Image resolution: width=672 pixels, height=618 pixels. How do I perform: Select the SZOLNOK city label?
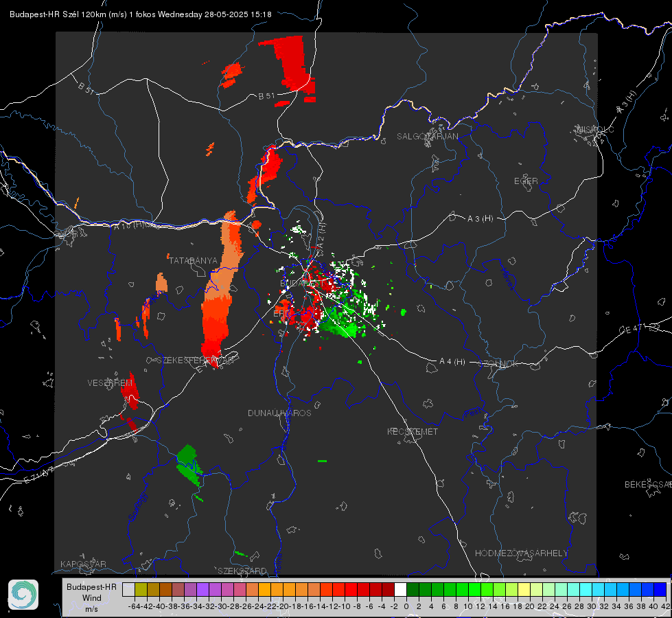click(498, 364)
